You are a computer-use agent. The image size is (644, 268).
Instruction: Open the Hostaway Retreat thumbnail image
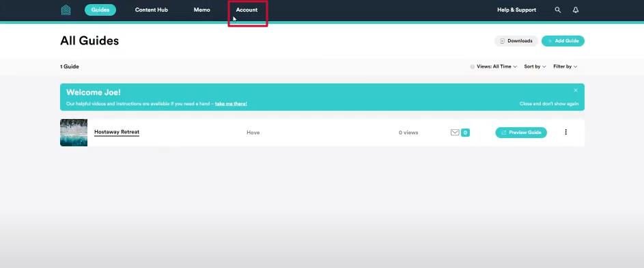(x=74, y=133)
